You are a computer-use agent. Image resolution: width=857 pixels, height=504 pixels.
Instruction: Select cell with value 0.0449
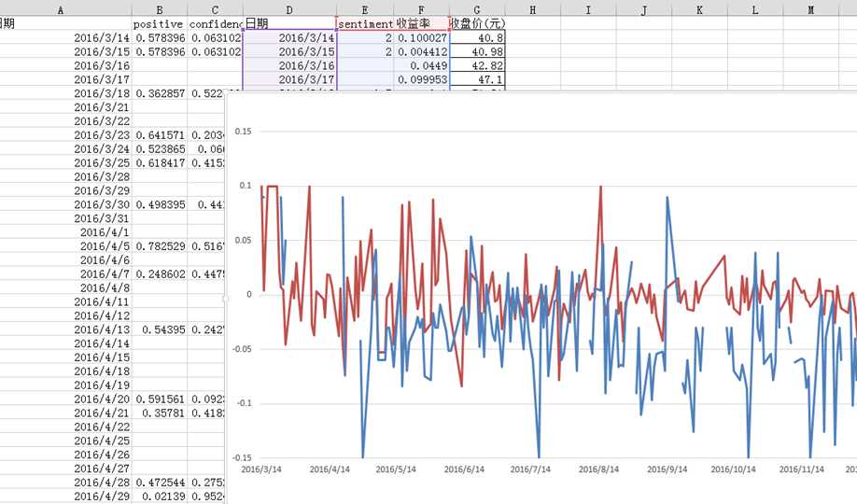[x=421, y=66]
